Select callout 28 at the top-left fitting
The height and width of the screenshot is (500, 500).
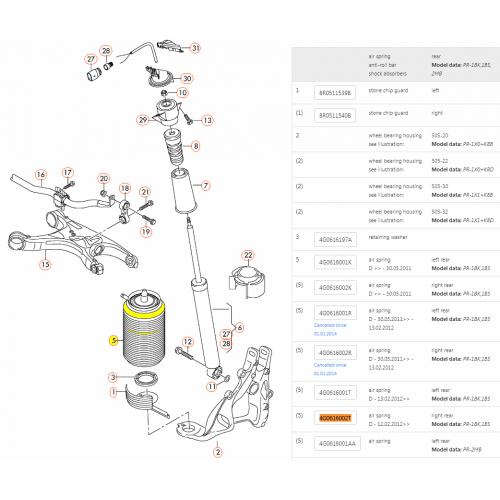[x=106, y=51]
